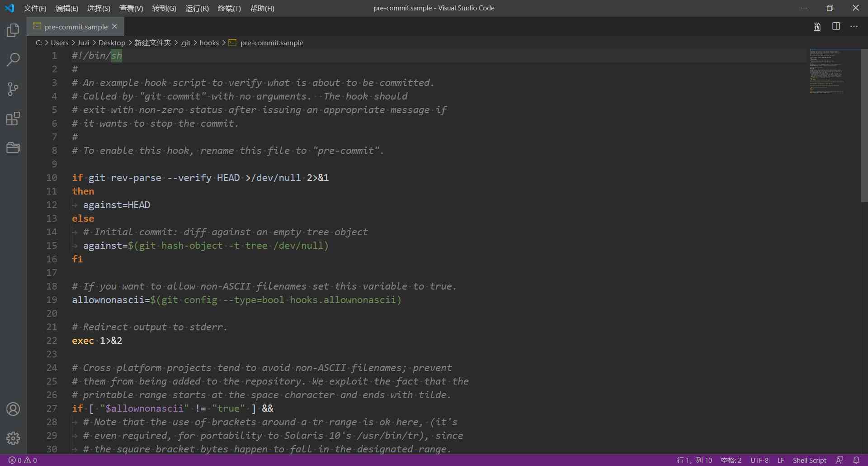
Task: Close the pre-commit.sample tab
Action: [x=115, y=27]
